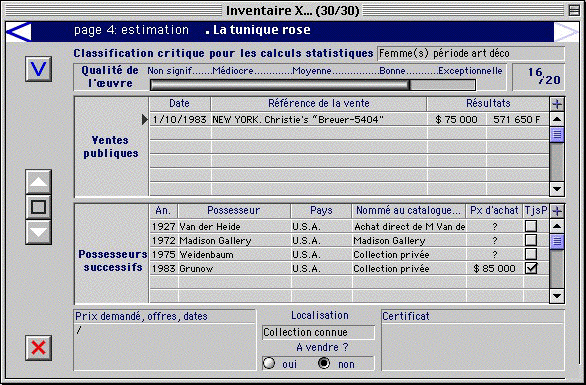This screenshot has height=385, width=586.
Task: Click the down triangle record navigation button
Action: (38, 232)
